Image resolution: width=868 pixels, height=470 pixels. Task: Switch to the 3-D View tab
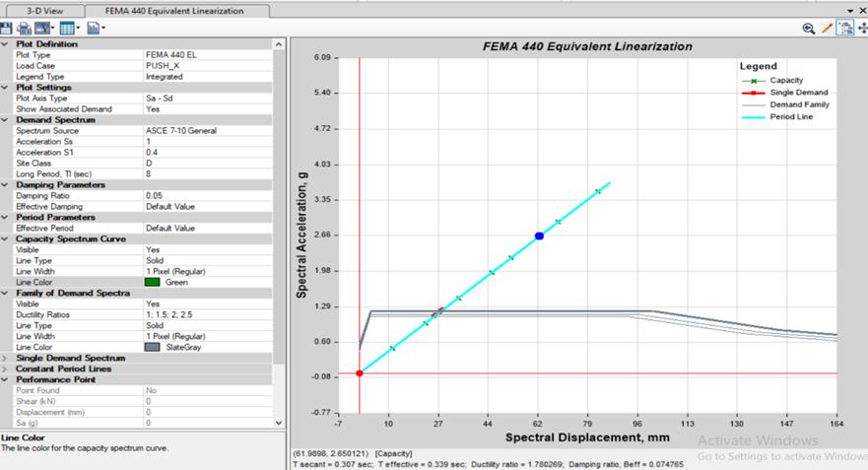pyautogui.click(x=45, y=11)
